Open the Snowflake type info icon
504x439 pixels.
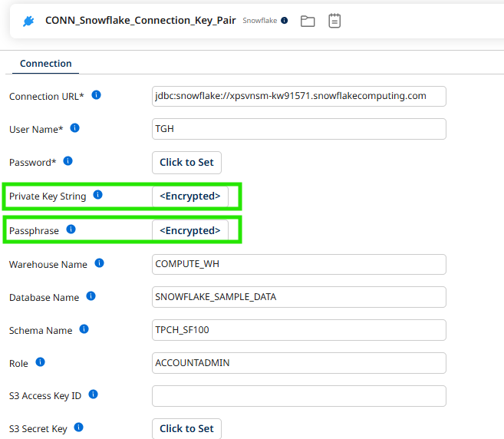(x=284, y=21)
